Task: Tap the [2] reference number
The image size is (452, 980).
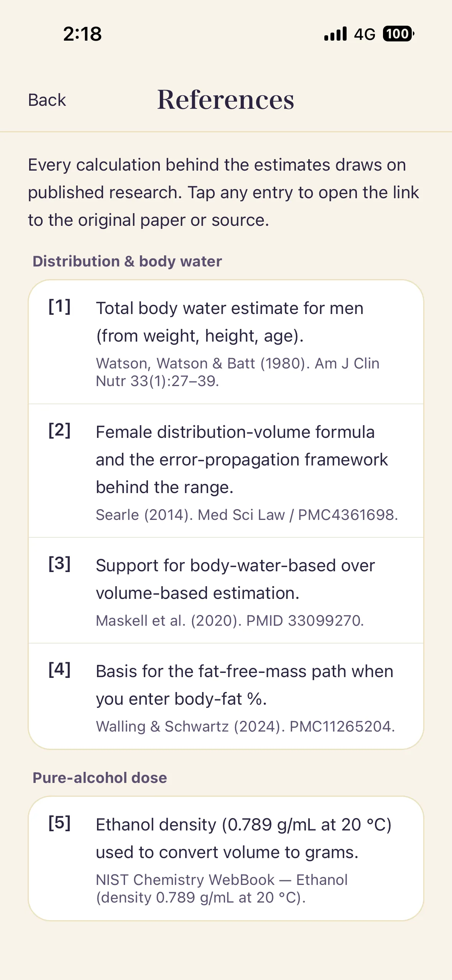Action: click(x=59, y=430)
